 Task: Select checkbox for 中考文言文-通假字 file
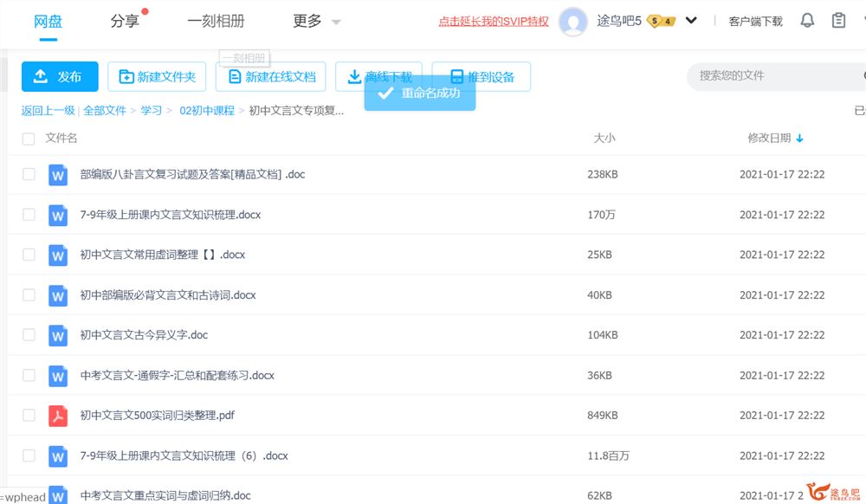point(29,376)
